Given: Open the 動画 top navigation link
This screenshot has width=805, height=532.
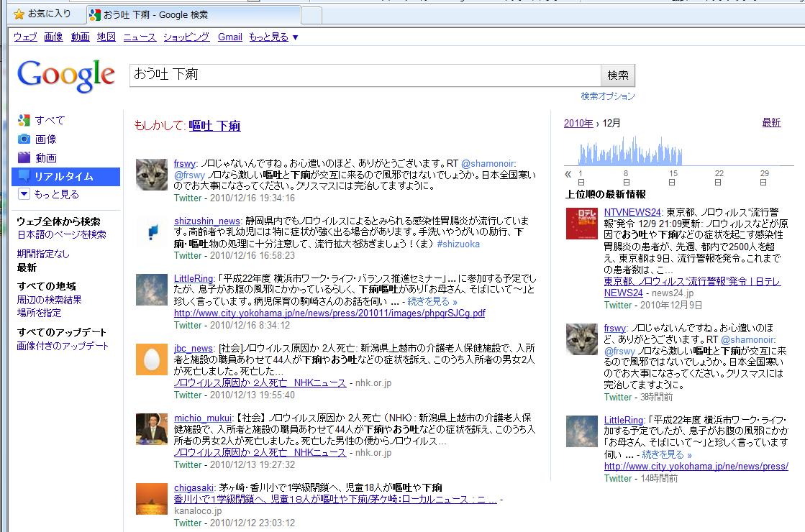Looking at the screenshot, I should tap(80, 37).
